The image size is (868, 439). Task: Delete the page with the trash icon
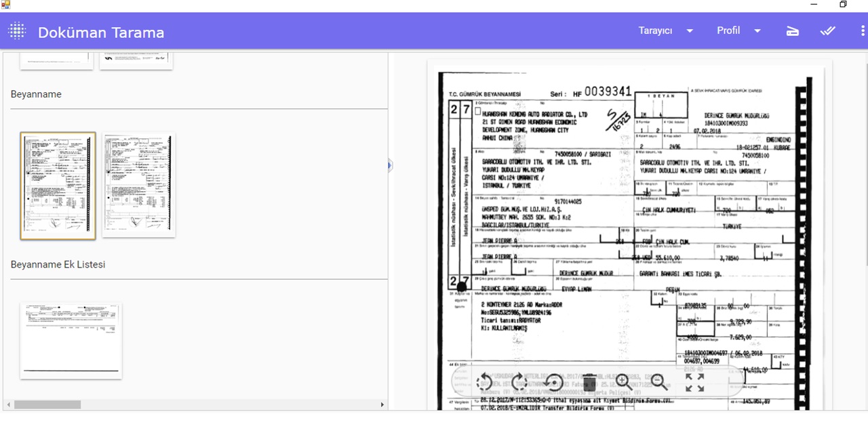[589, 382]
